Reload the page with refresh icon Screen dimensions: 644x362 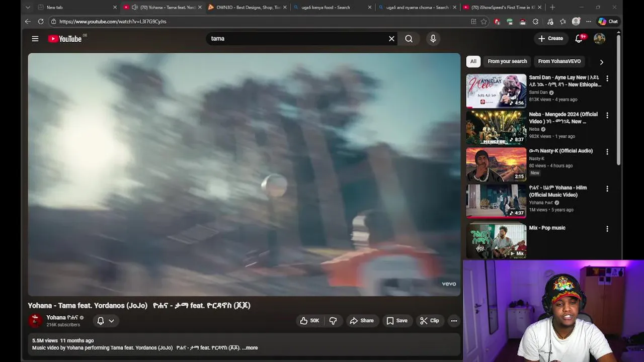coord(41,22)
